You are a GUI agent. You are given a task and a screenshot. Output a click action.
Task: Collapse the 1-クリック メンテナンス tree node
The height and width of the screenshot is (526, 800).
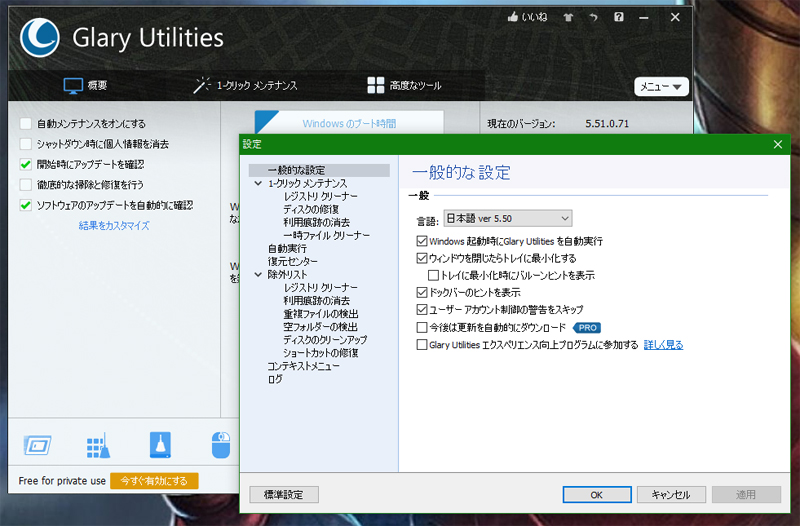pyautogui.click(x=258, y=183)
